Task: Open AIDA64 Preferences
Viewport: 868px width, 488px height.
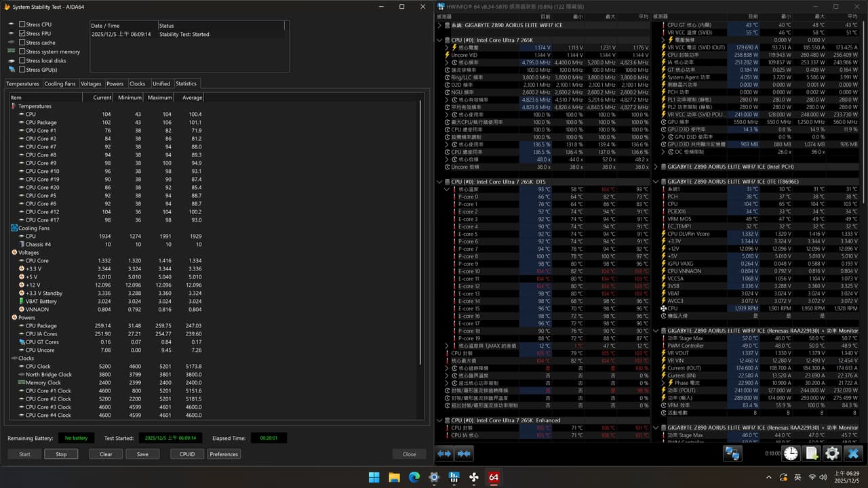Action: point(224,454)
